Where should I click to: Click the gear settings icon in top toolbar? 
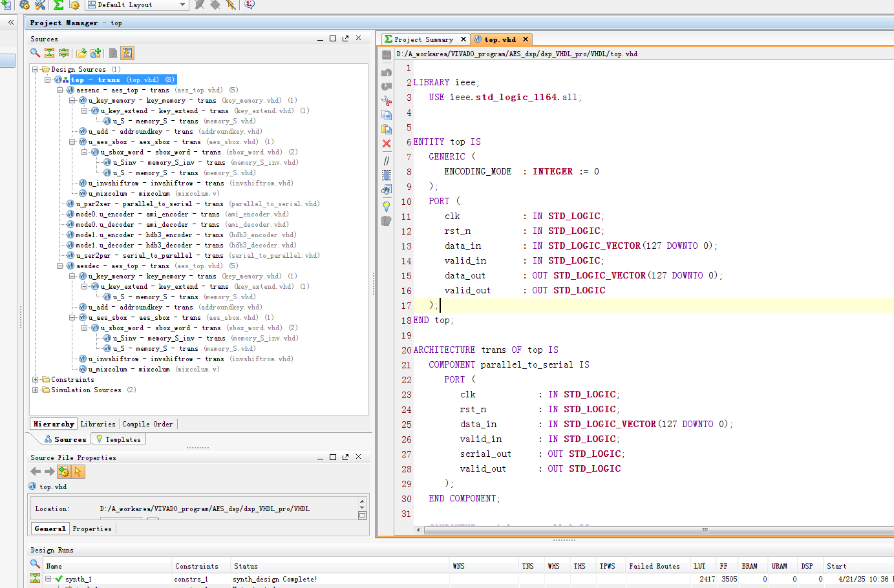(x=25, y=5)
